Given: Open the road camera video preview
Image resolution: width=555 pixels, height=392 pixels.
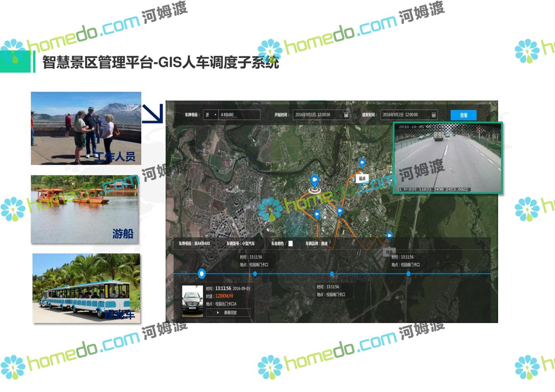Looking at the screenshot, I should click(448, 158).
